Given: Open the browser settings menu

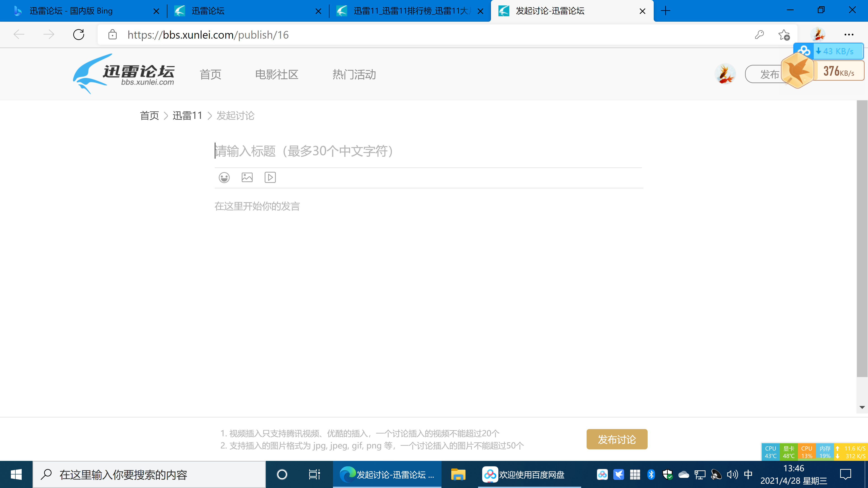Looking at the screenshot, I should click(849, 34).
